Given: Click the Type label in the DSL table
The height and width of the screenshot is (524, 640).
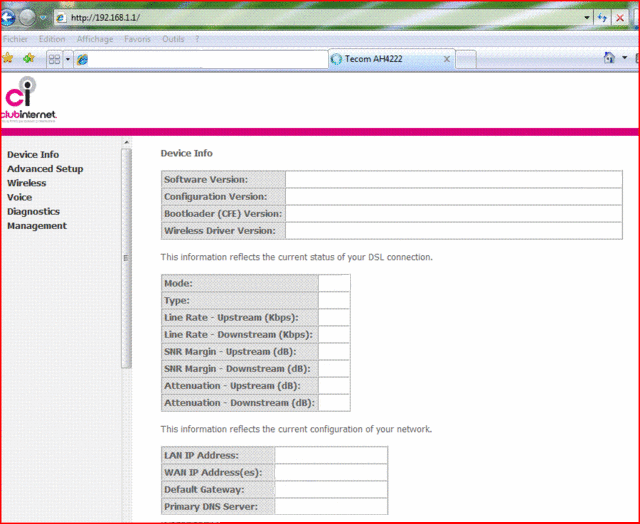Looking at the screenshot, I should (177, 301).
